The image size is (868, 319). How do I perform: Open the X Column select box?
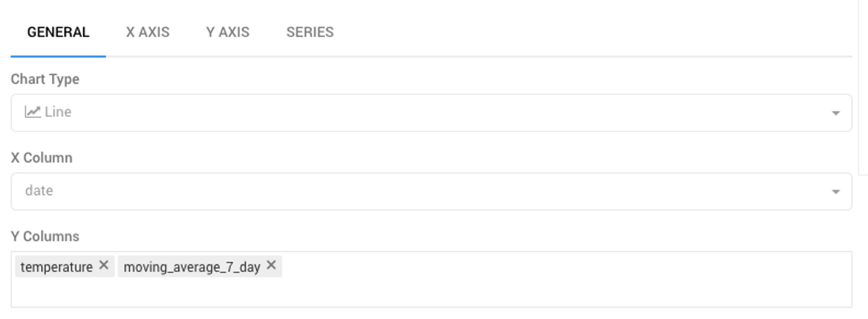click(x=422, y=191)
